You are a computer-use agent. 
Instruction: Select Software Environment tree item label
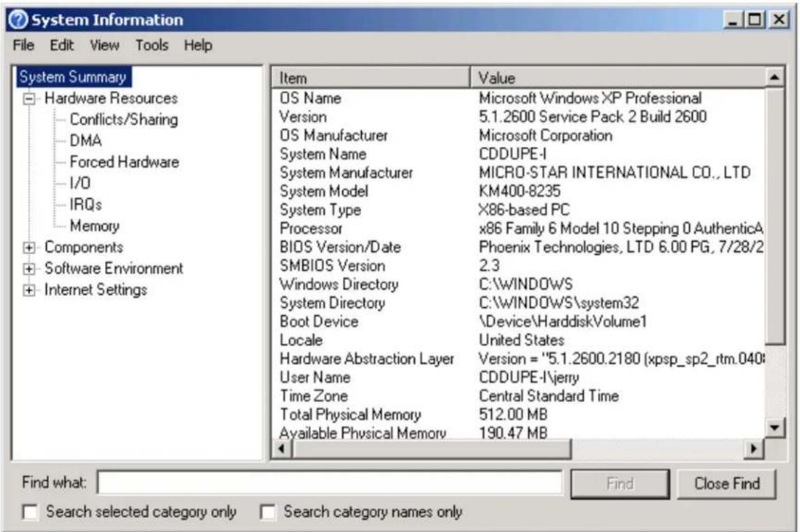pos(114,268)
